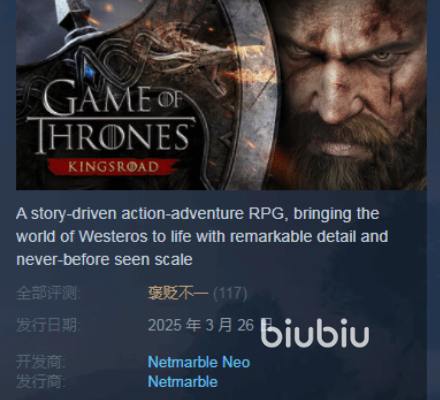Viewport: 440px width, 400px height.
Task: Click the sword hilt above the logo
Action: (x=72, y=20)
